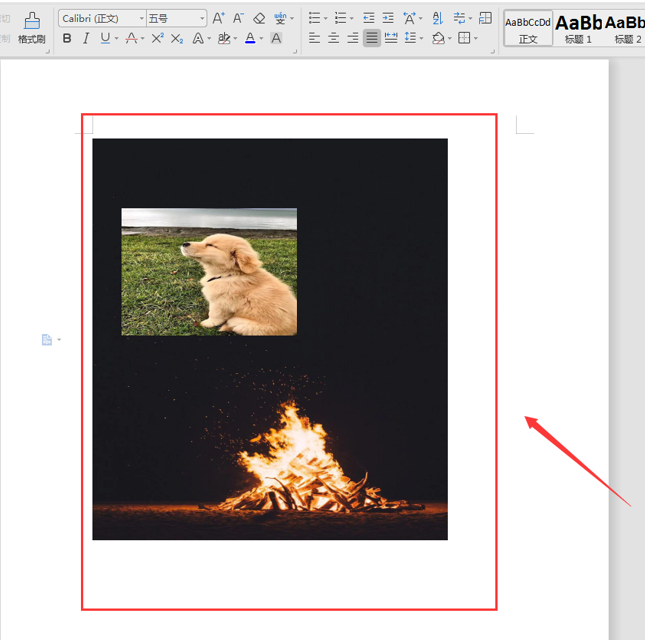This screenshot has height=640, width=645.
Task: Toggle justify alignment
Action: pos(372,38)
